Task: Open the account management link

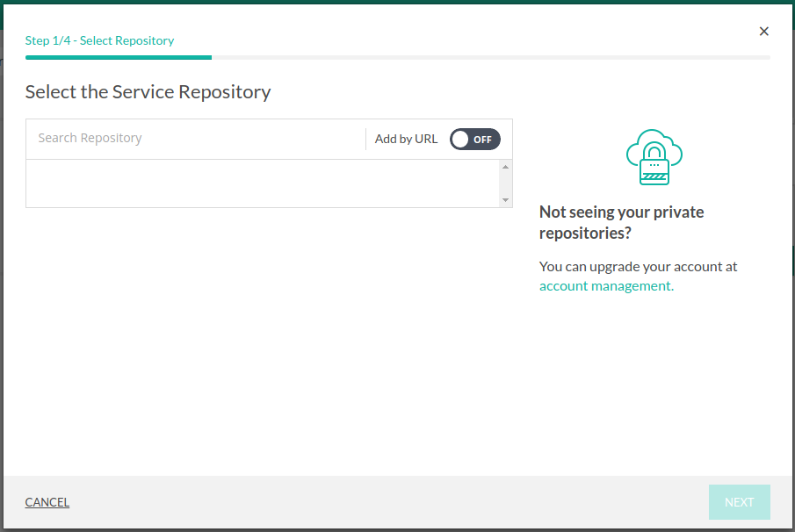Action: coord(606,286)
